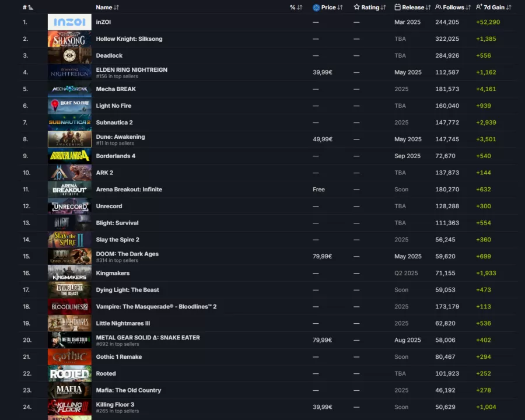Open the Subnautica 2 thumbnail

click(69, 123)
